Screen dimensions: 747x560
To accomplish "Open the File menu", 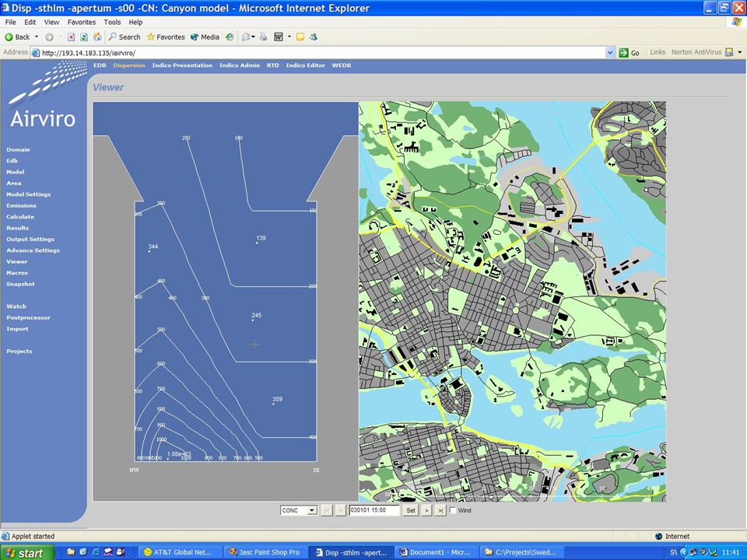I will click(10, 22).
